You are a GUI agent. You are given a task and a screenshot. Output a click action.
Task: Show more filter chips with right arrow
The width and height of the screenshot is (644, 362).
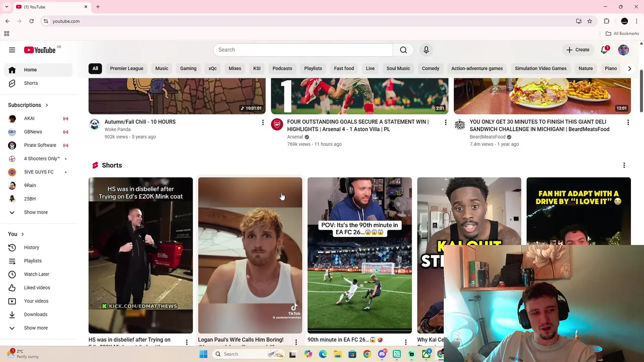coord(629,68)
